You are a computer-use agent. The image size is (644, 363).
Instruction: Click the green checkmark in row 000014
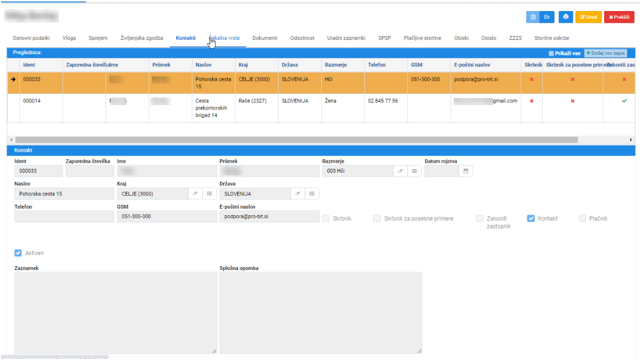tap(624, 101)
